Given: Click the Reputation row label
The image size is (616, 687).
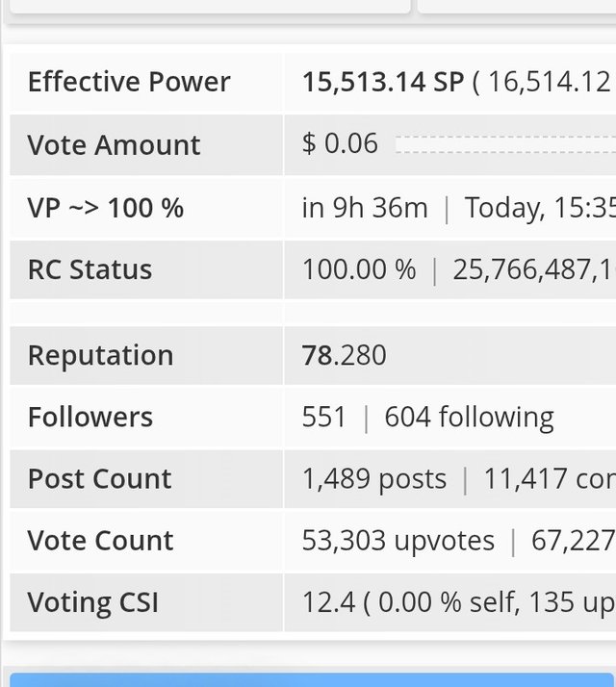Looking at the screenshot, I should tap(100, 355).
